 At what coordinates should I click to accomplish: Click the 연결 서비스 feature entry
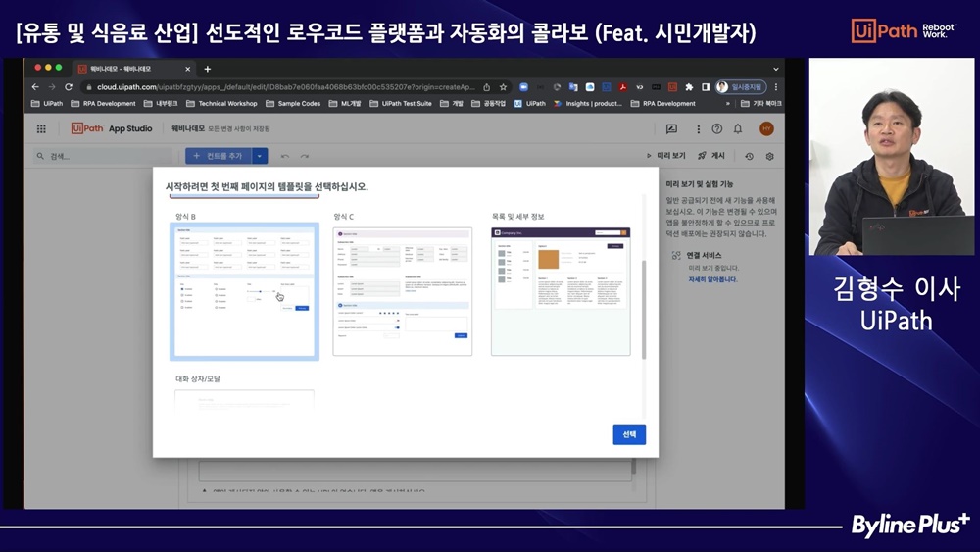click(704, 255)
